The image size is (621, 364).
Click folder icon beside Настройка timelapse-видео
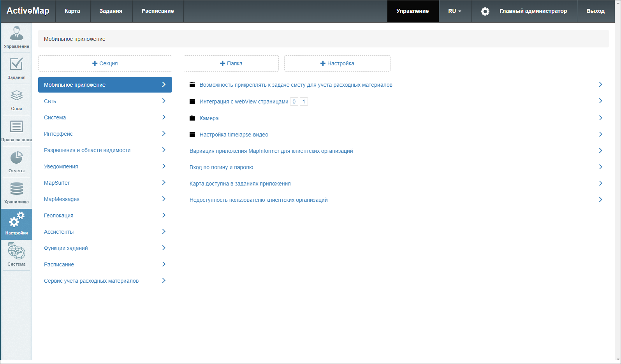coord(192,134)
